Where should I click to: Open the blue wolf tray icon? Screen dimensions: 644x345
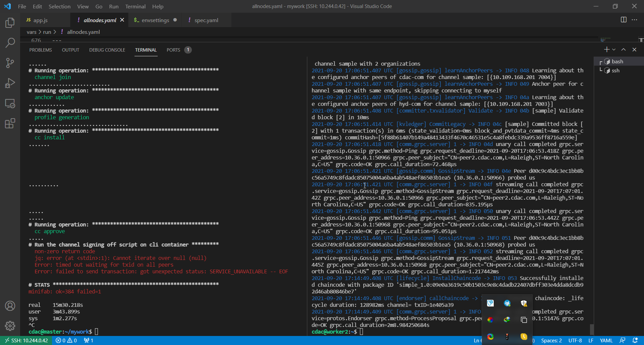pyautogui.click(x=507, y=303)
